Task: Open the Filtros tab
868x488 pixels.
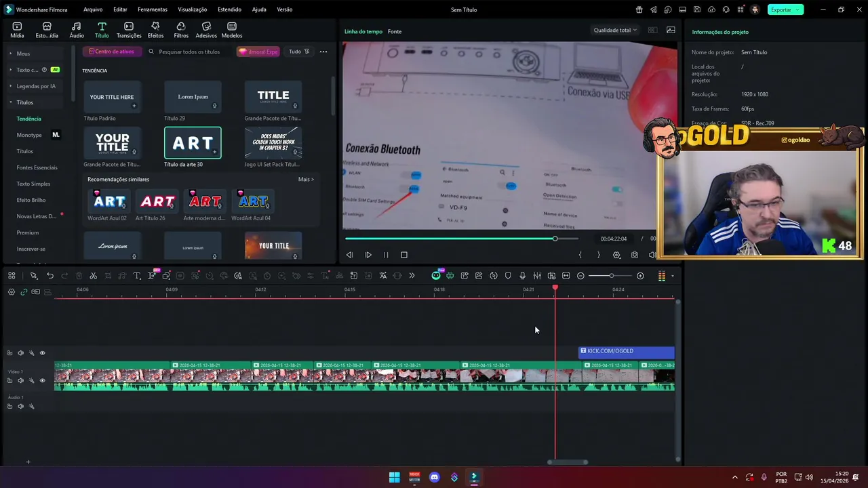Action: click(181, 30)
